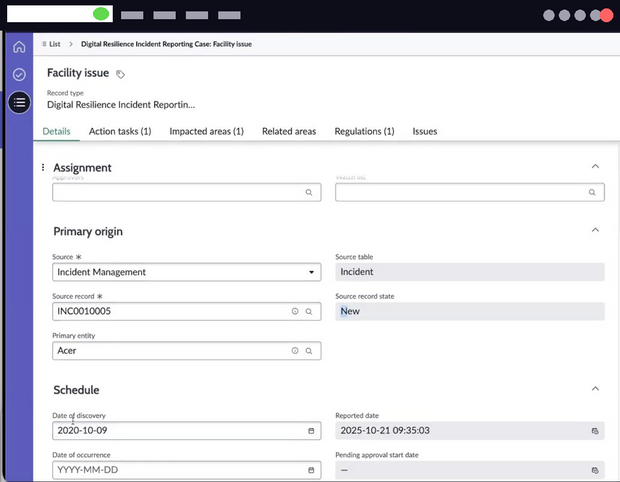Click the Primary entity field with Acer
This screenshot has width=620, height=482.
pos(187,350)
